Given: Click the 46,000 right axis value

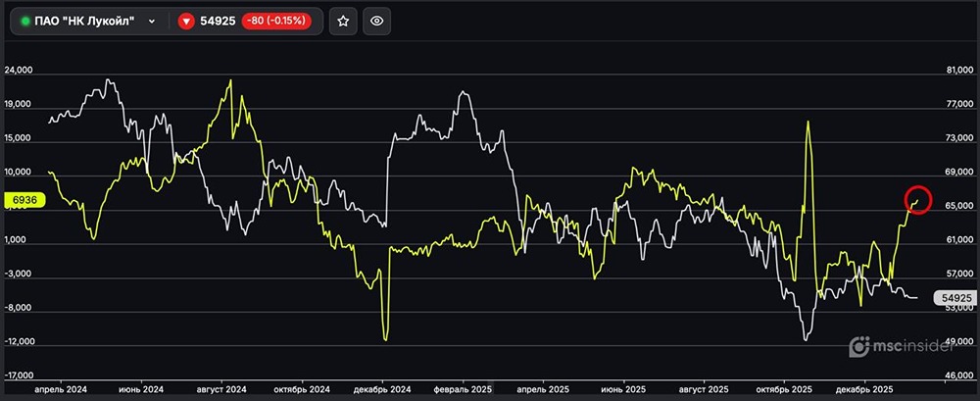Looking at the screenshot, I should tap(960, 376).
